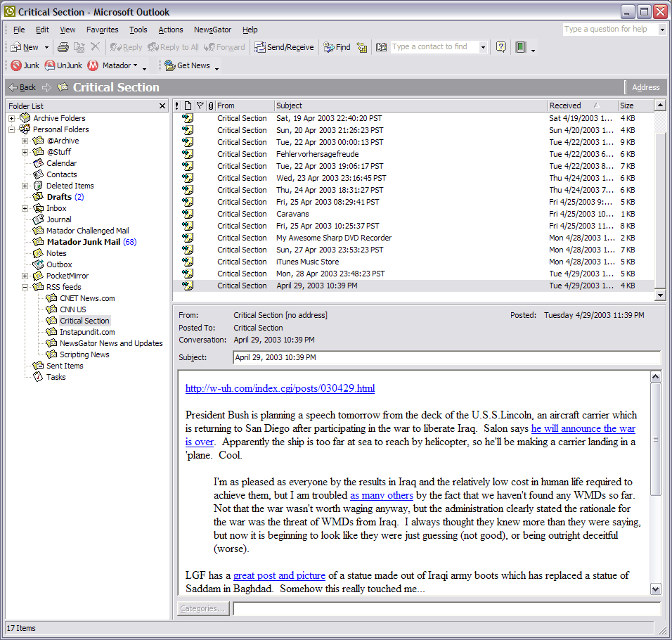Expand the PocketMirror folder
The width and height of the screenshot is (672, 640).
(x=25, y=276)
